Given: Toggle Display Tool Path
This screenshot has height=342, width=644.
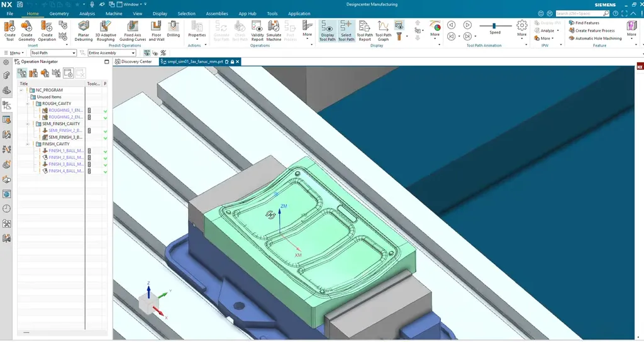Looking at the screenshot, I should pyautogui.click(x=327, y=31).
